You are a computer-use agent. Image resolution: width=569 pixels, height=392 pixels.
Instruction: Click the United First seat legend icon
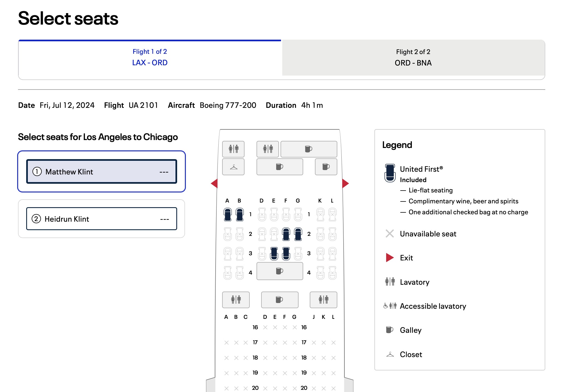[390, 173]
